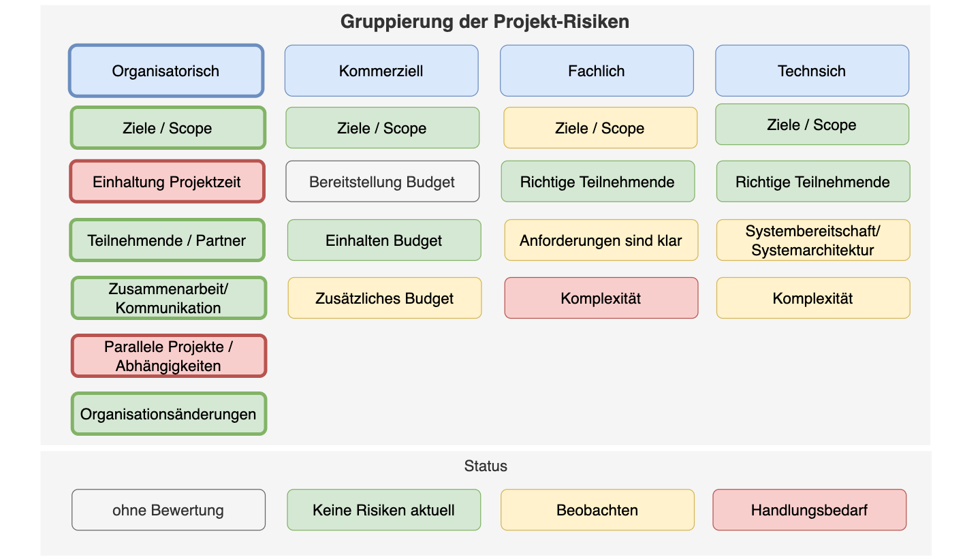
Task: Click the red Handlungsbedarf status legend
Action: click(809, 510)
